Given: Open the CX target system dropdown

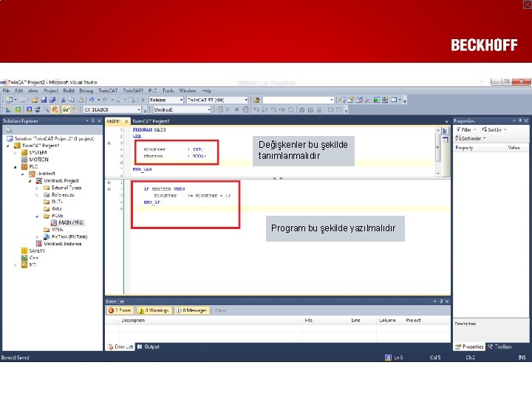Looking at the screenshot, I should click(x=139, y=109).
